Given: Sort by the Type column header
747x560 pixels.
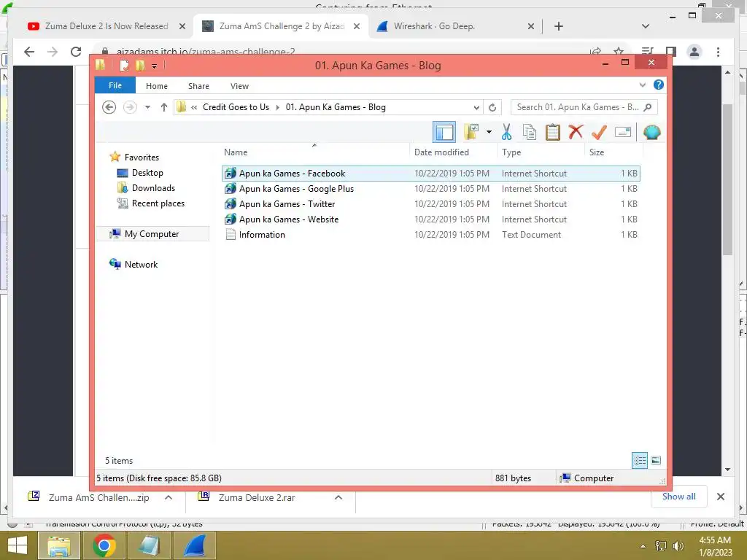Looking at the screenshot, I should pyautogui.click(x=541, y=152).
